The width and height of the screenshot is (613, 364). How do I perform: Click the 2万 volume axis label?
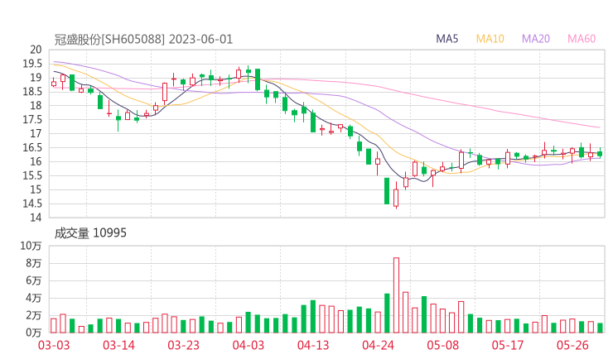click(x=34, y=315)
